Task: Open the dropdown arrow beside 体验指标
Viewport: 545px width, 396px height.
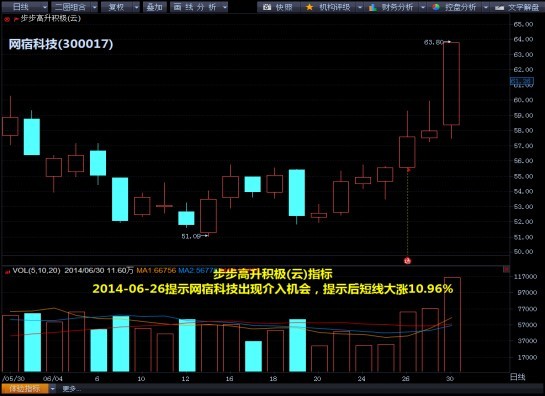Action: tap(52, 388)
